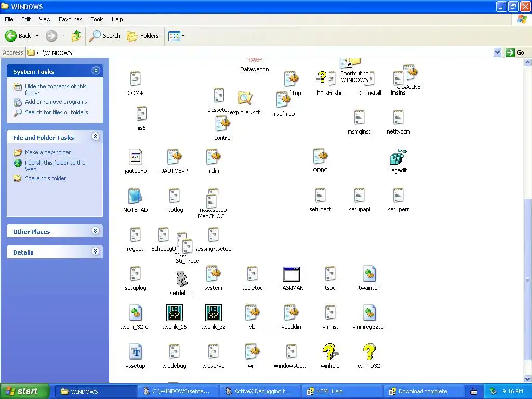Open the Back history dropdown arrow
Viewport: 532px width, 399px height.
pyautogui.click(x=37, y=36)
